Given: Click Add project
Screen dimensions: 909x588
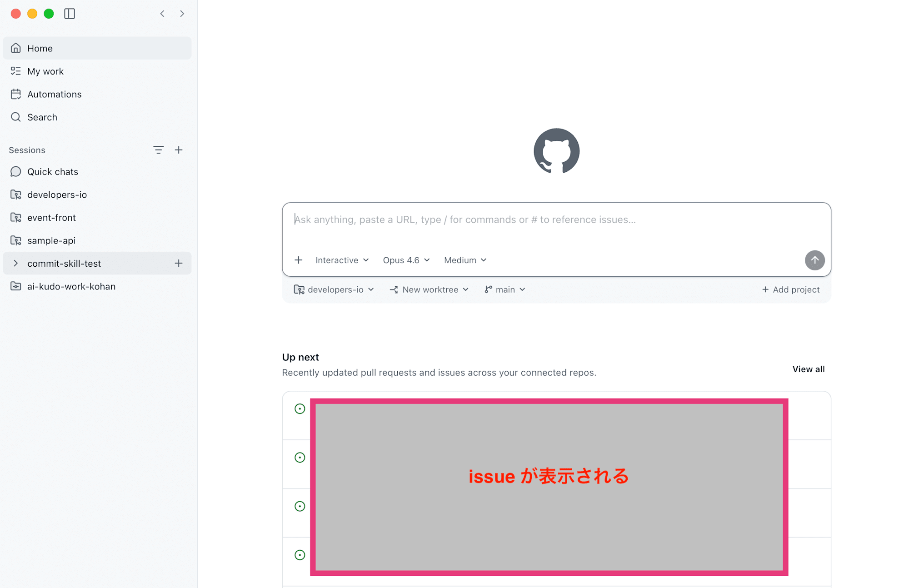Looking at the screenshot, I should pyautogui.click(x=791, y=289).
